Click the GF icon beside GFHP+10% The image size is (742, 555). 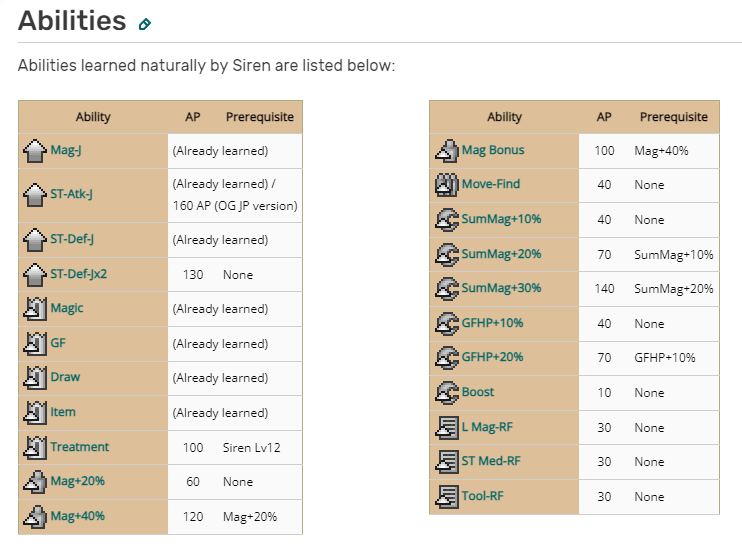pyautogui.click(x=447, y=324)
